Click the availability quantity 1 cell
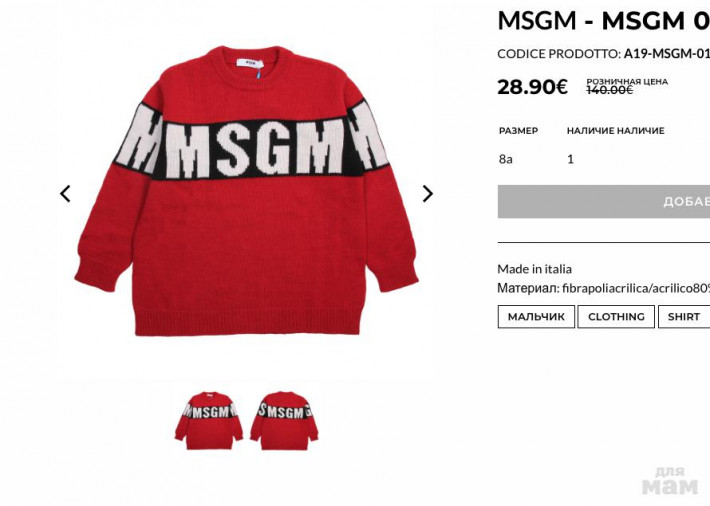The image size is (710, 506). pos(571,159)
